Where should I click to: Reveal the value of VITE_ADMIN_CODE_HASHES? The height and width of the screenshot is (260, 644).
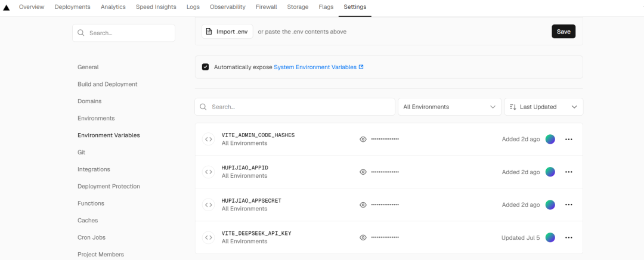363,139
